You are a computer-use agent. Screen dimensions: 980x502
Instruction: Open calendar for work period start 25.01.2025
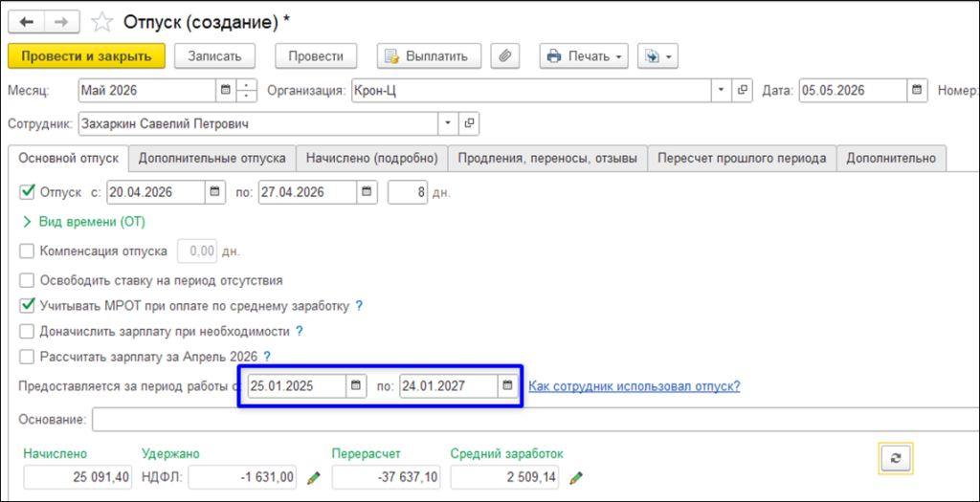(x=356, y=386)
